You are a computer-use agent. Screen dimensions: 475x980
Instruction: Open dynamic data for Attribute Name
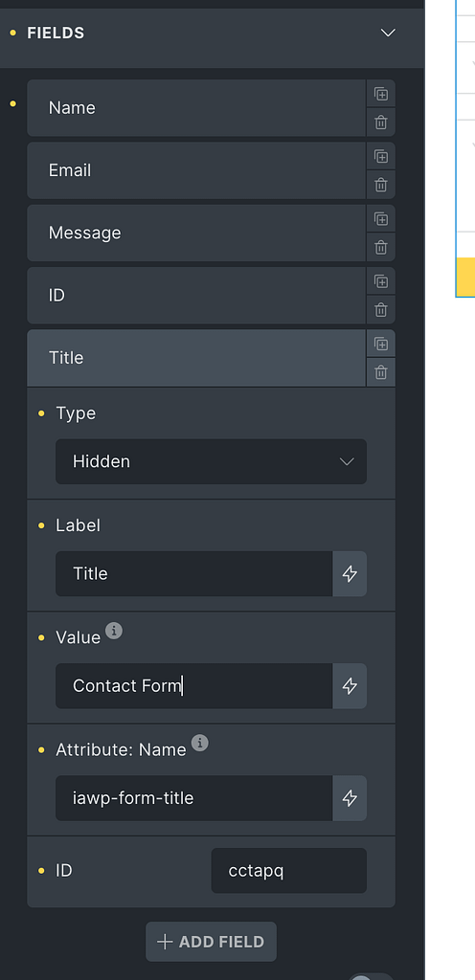[x=350, y=798]
